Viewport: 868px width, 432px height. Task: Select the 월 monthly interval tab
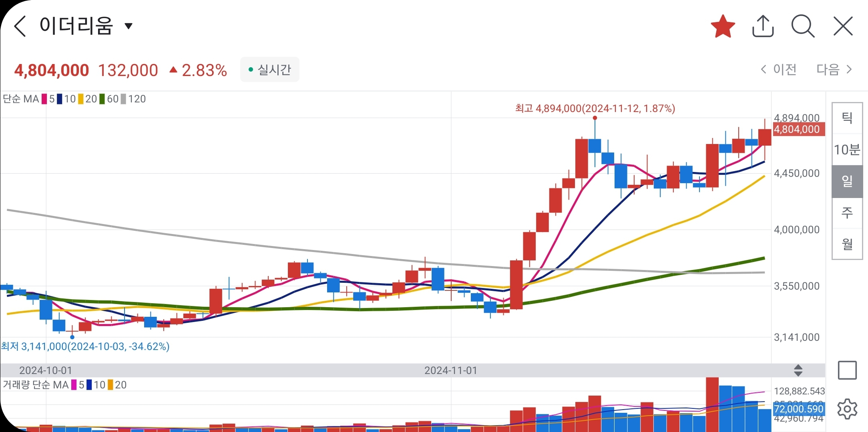click(847, 244)
